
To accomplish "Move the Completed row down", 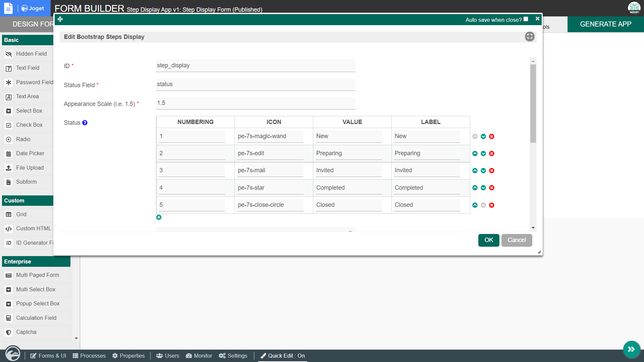I will pyautogui.click(x=483, y=188).
